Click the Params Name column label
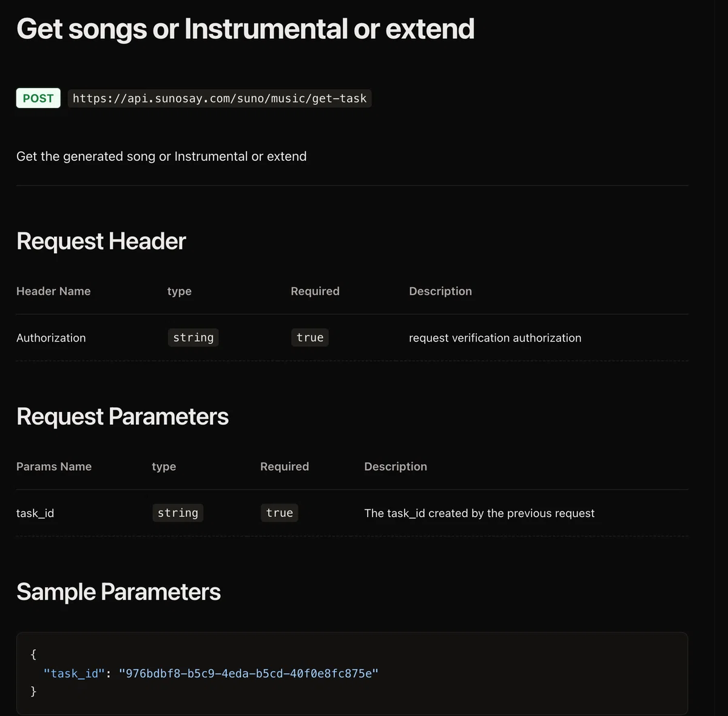 54,467
